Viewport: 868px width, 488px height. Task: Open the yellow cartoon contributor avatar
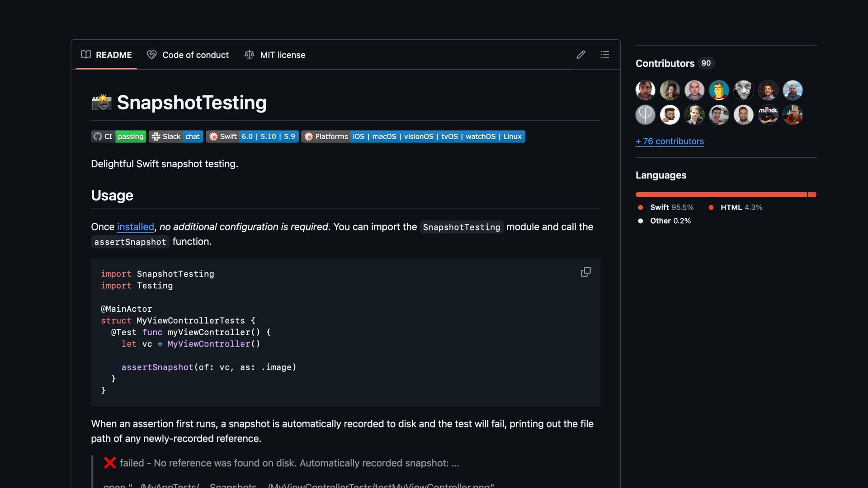719,90
